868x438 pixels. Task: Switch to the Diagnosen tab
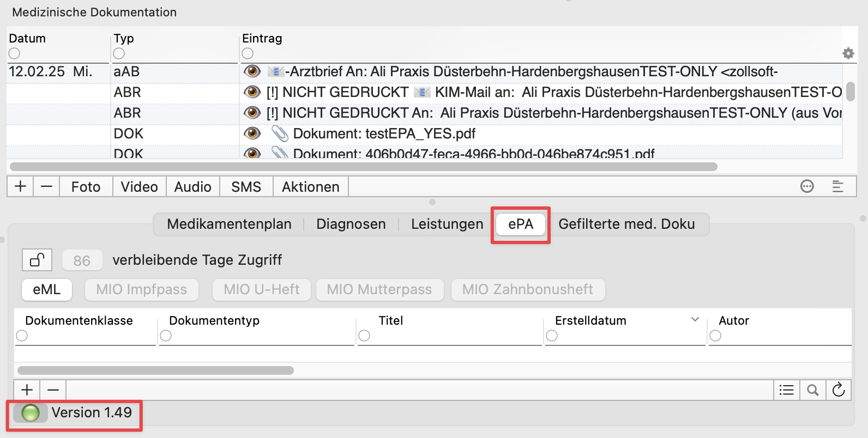(x=351, y=224)
